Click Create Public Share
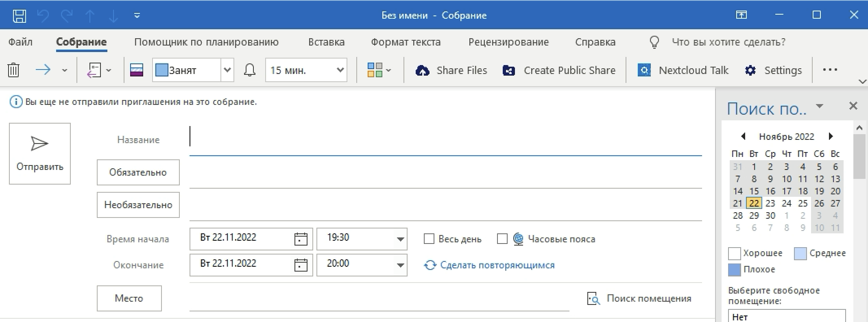 pyautogui.click(x=559, y=70)
